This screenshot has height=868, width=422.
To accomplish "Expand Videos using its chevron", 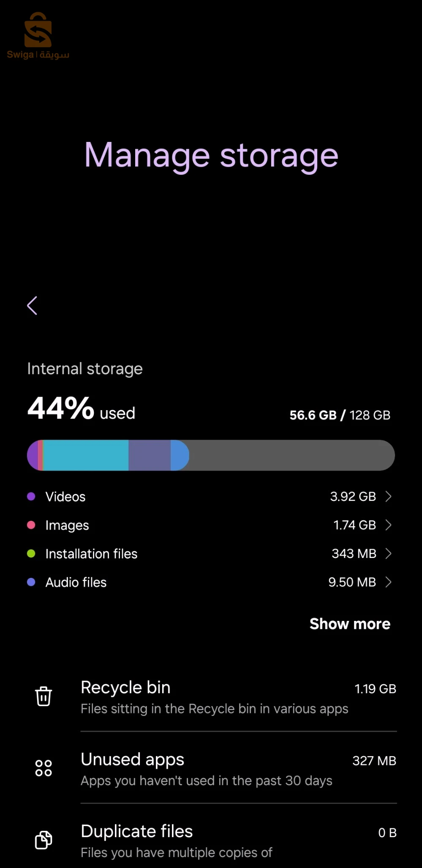I will coord(389,496).
